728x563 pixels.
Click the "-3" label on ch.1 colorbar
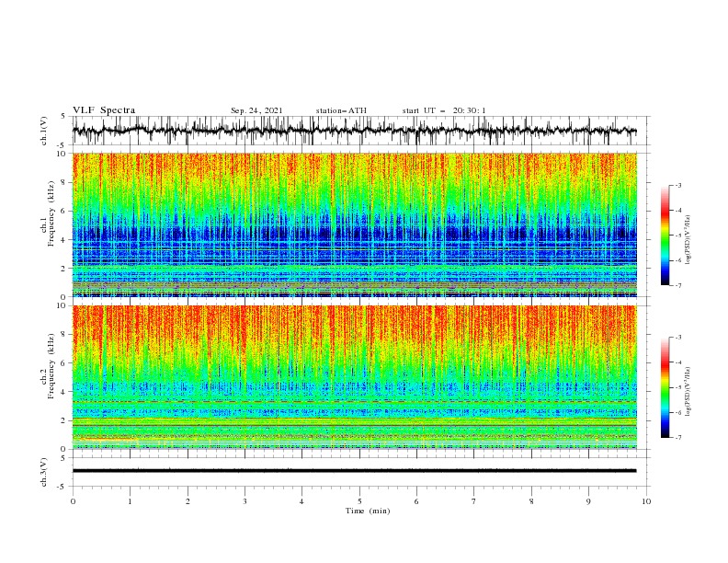[x=677, y=185]
